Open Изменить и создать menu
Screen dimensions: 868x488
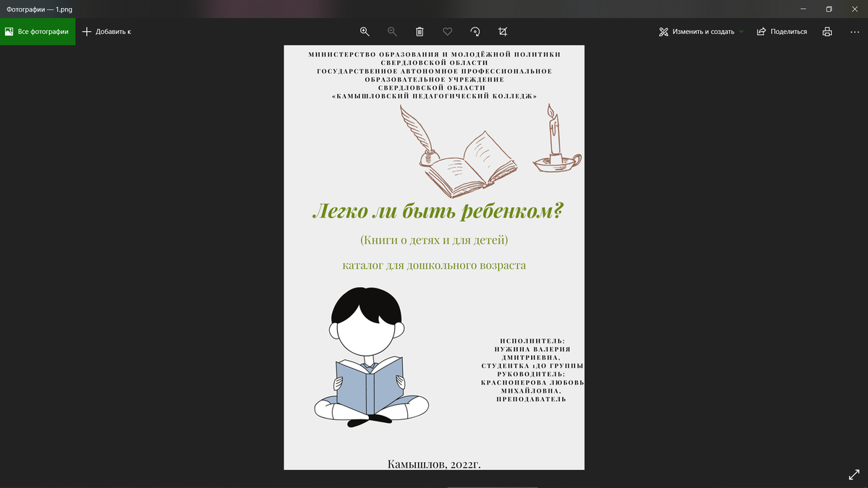[x=701, y=32]
